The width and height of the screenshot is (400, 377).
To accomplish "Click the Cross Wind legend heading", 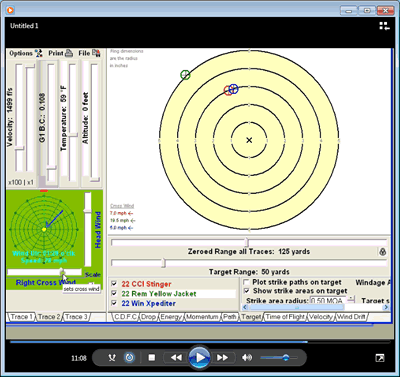I will pos(122,206).
